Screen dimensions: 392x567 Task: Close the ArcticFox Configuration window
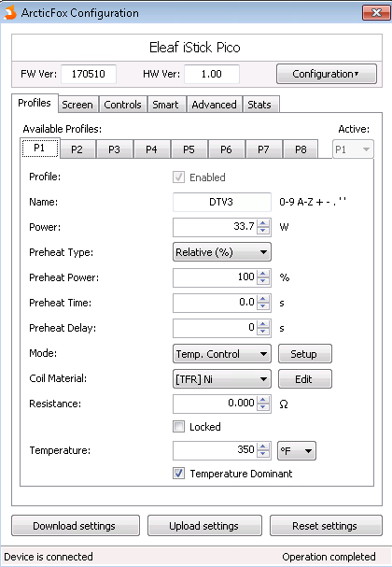coord(376,13)
